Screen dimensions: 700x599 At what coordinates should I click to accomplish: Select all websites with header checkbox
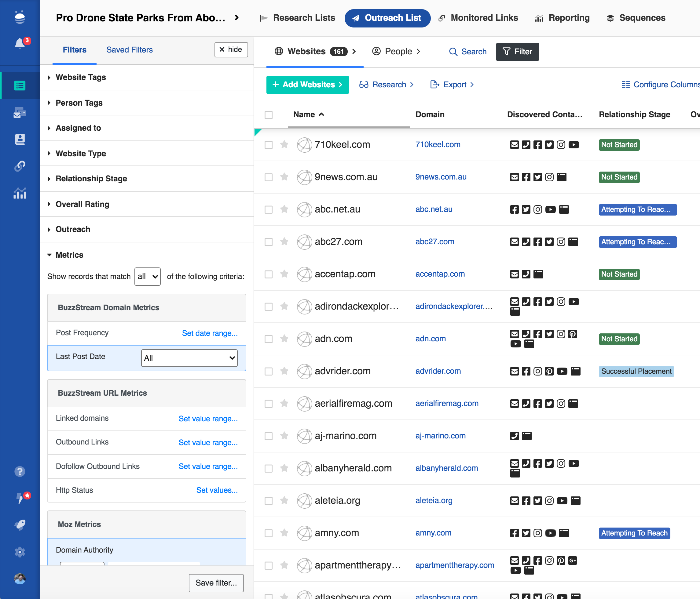coord(269,115)
